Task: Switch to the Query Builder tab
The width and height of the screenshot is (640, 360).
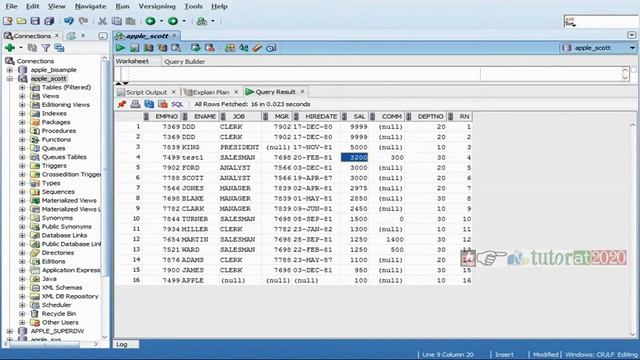Action: pos(184,62)
